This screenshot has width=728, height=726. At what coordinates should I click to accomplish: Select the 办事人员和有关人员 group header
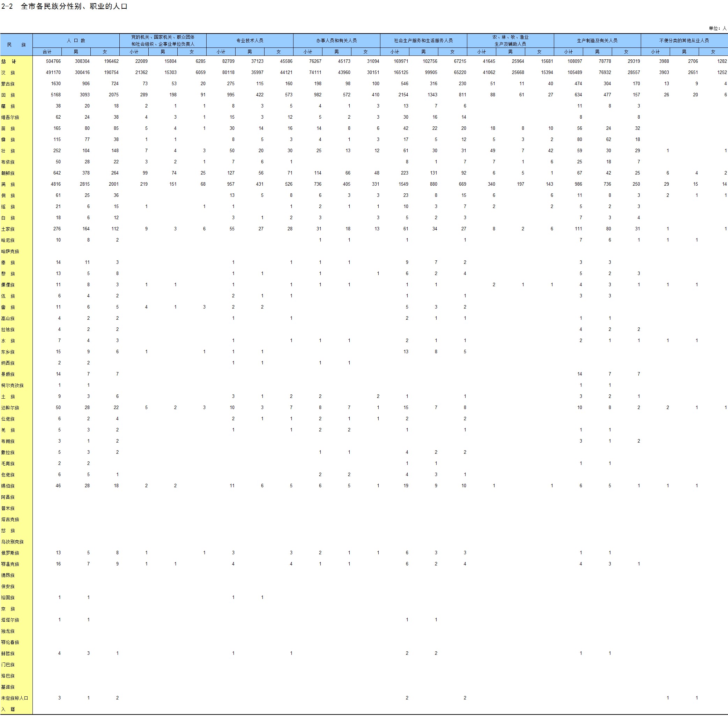tap(336, 41)
